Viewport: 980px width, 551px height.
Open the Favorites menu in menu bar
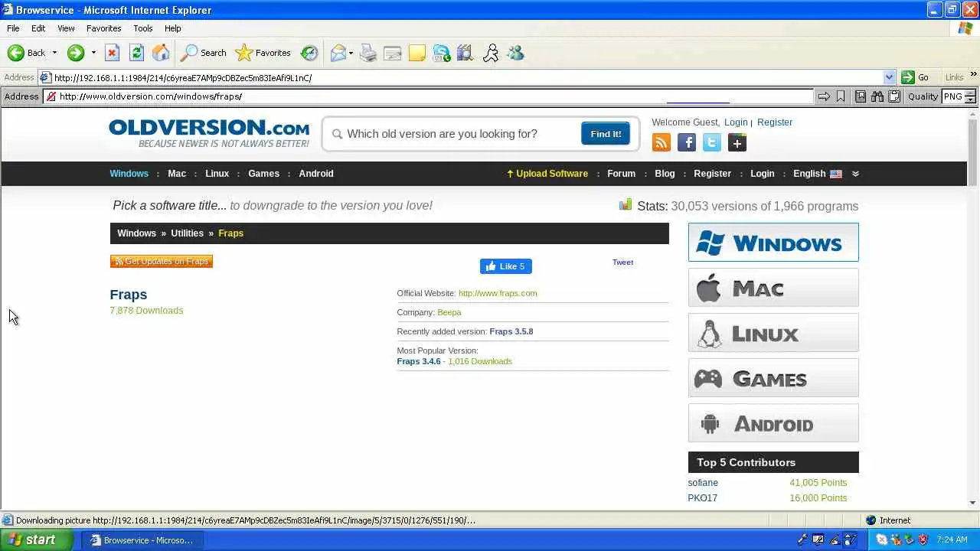pyautogui.click(x=103, y=28)
